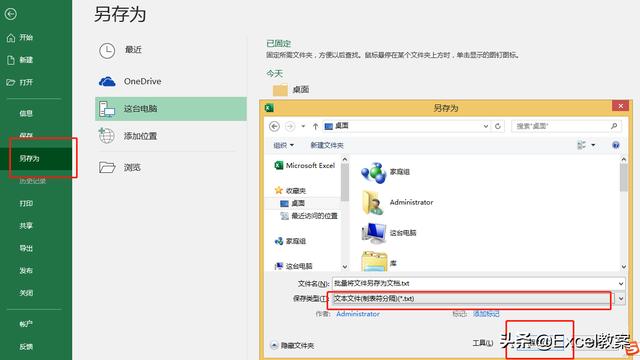Screen dimensions: 640x360
Task: Select 收藏夹 in navigation tree
Action: (x=291, y=191)
